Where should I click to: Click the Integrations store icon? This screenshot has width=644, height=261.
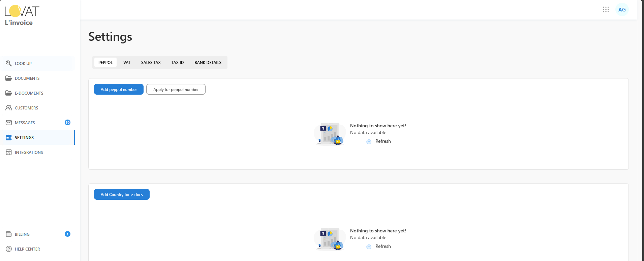(9, 152)
